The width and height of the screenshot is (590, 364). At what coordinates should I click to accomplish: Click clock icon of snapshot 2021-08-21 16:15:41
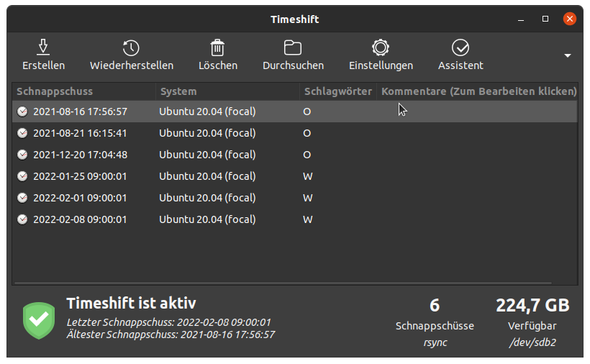(22, 133)
